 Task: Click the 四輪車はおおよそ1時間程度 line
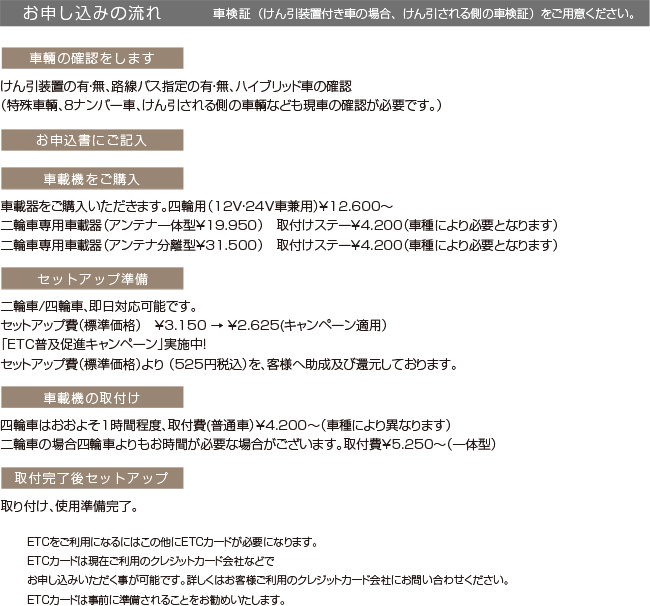[x=226, y=425]
